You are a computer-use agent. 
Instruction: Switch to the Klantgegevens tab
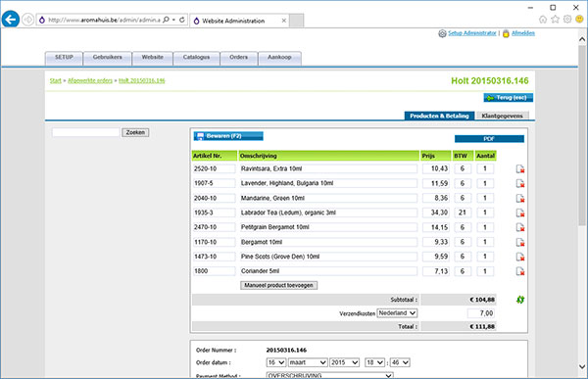(x=502, y=116)
